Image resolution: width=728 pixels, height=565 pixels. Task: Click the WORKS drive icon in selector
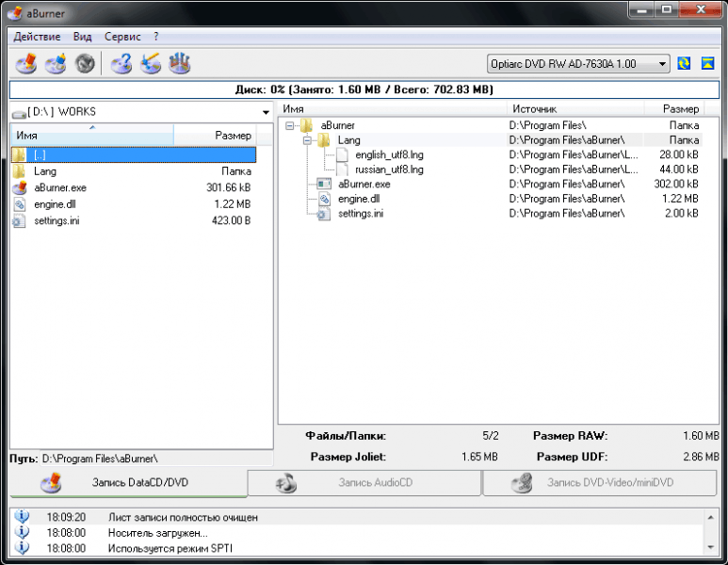pyautogui.click(x=19, y=113)
